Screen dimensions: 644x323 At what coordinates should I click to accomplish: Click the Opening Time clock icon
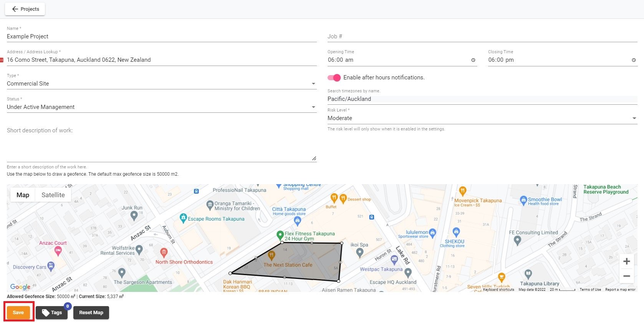(473, 60)
